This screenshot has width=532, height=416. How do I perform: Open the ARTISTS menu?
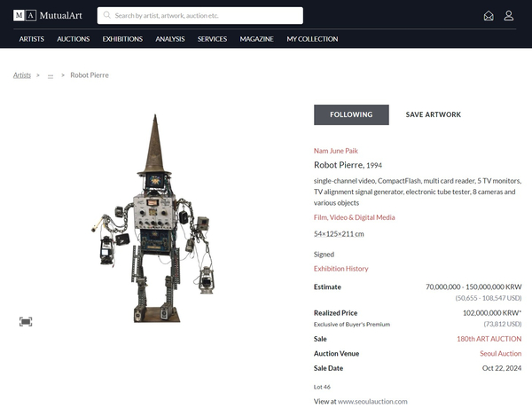pos(32,39)
